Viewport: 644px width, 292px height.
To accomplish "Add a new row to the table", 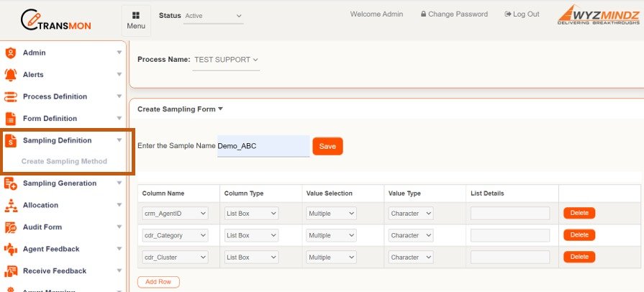I will (158, 282).
